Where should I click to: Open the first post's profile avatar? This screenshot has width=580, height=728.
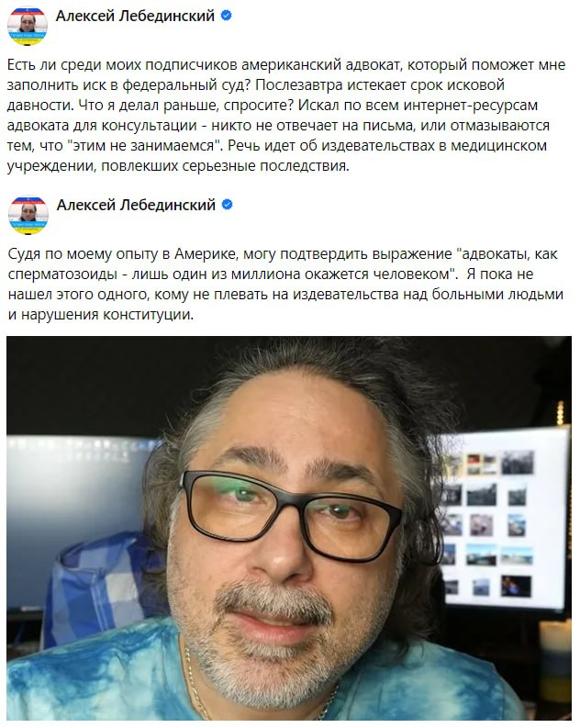pyautogui.click(x=28, y=26)
